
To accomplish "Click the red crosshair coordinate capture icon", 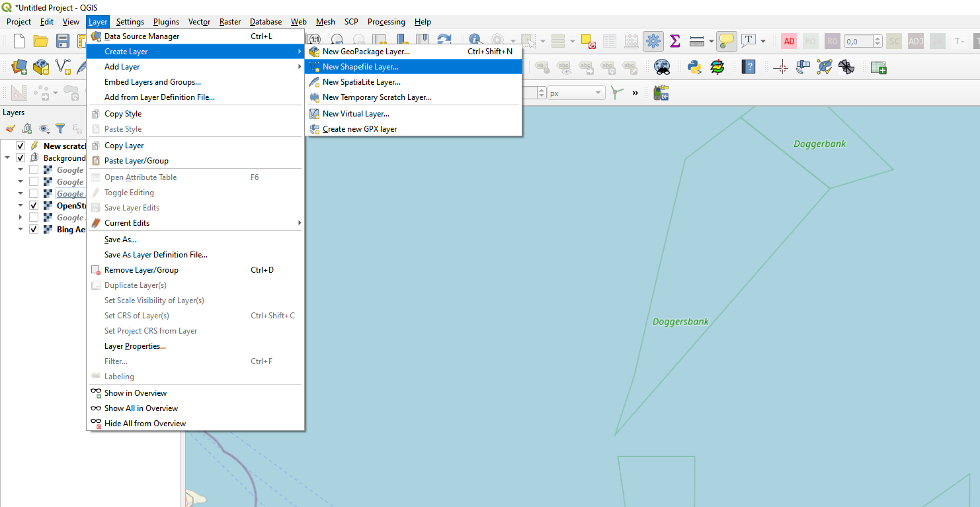I will (x=781, y=67).
